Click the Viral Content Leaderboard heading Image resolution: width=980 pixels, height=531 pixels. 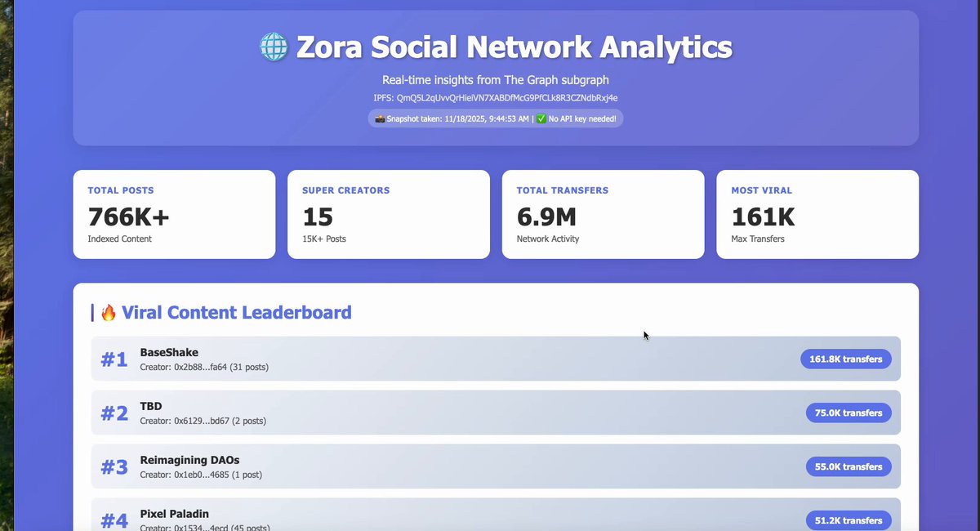pyautogui.click(x=237, y=312)
